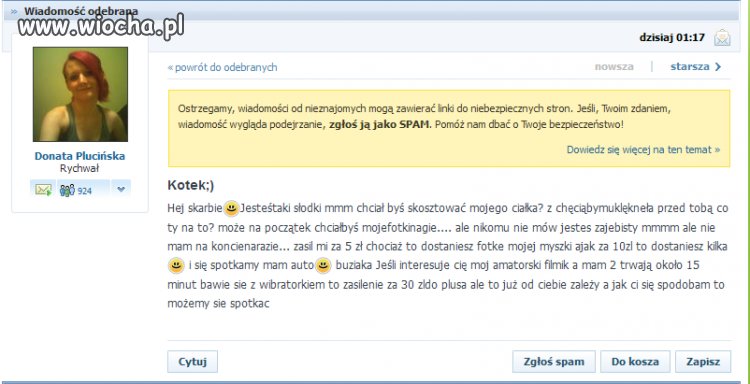Click bold 'zgłoś ją jako SPAM' warning text
The image size is (750, 384).
(380, 125)
